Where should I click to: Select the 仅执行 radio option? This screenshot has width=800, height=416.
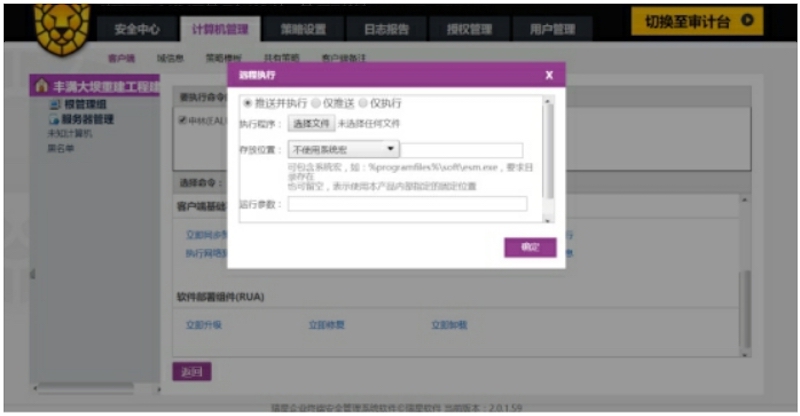tap(363, 103)
